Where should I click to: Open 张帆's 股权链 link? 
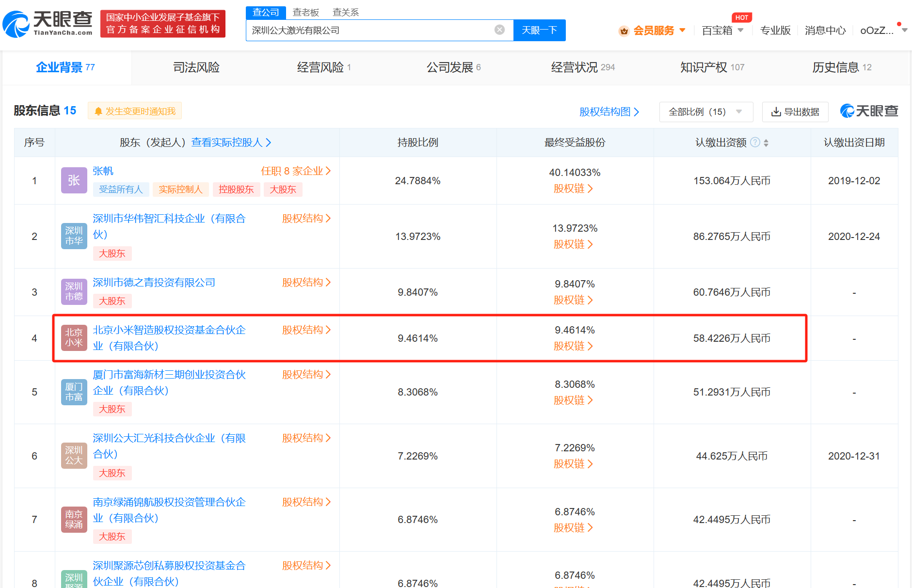[573, 189]
